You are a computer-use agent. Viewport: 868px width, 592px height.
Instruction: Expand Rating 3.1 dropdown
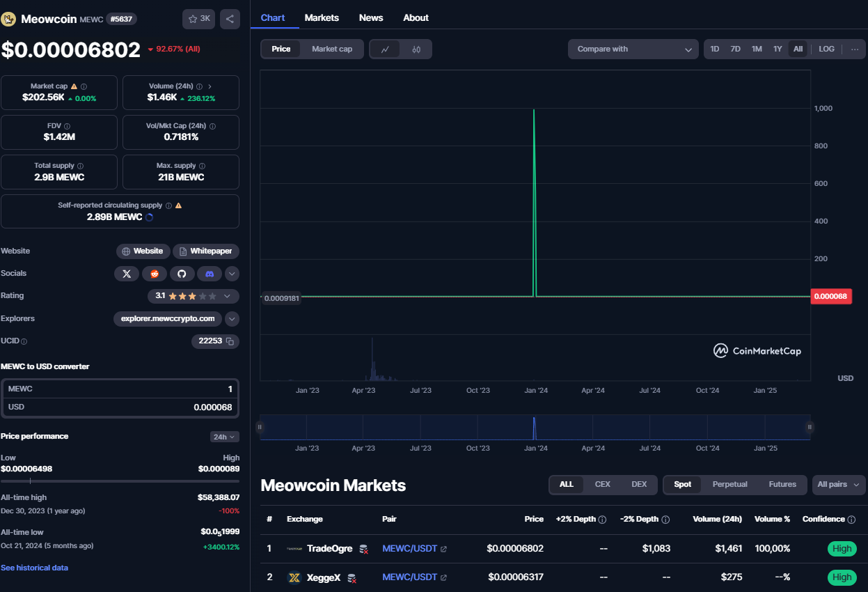tap(194, 296)
